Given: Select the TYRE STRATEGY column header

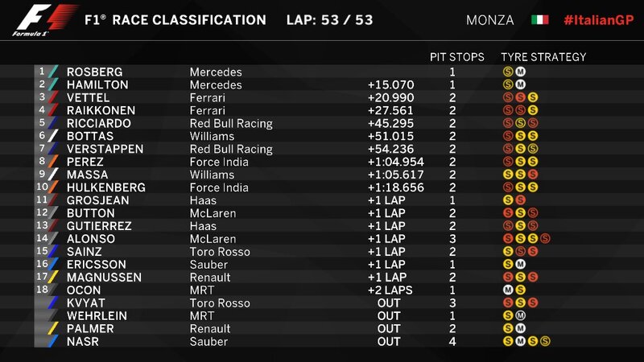Looking at the screenshot, I should (543, 57).
